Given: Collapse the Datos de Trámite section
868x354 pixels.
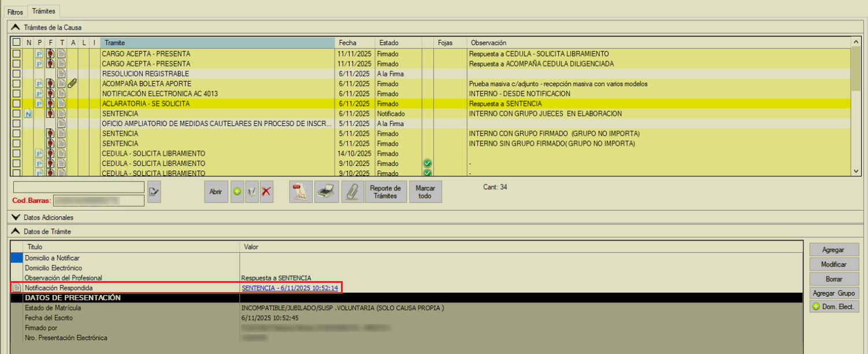Looking at the screenshot, I should (x=16, y=231).
